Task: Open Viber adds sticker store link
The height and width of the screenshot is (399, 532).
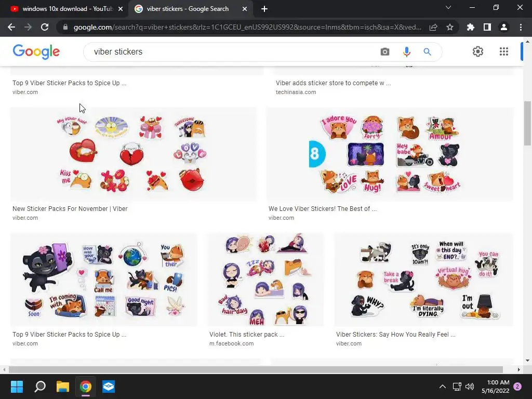Action: point(333,83)
